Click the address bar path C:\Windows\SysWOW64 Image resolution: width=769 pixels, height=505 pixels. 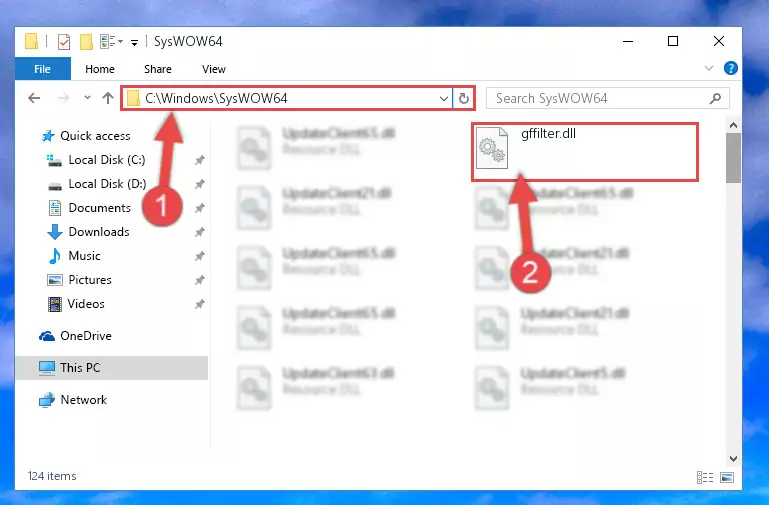click(x=216, y=99)
